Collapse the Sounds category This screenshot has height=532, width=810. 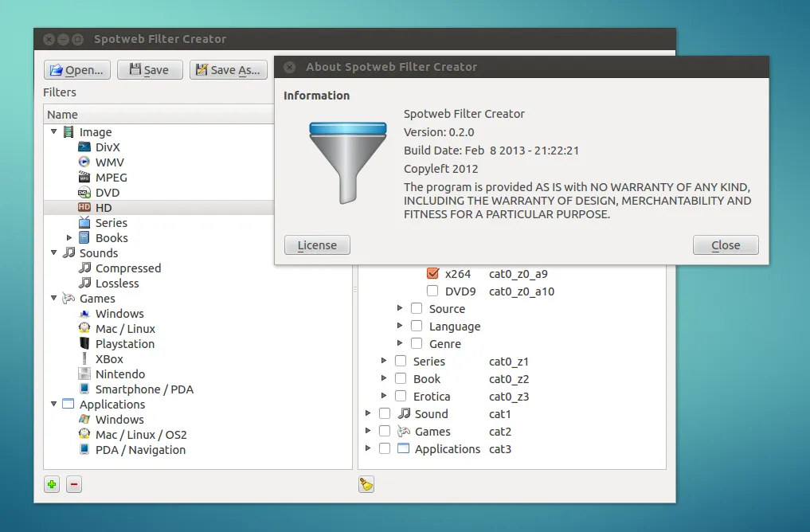pyautogui.click(x=53, y=252)
